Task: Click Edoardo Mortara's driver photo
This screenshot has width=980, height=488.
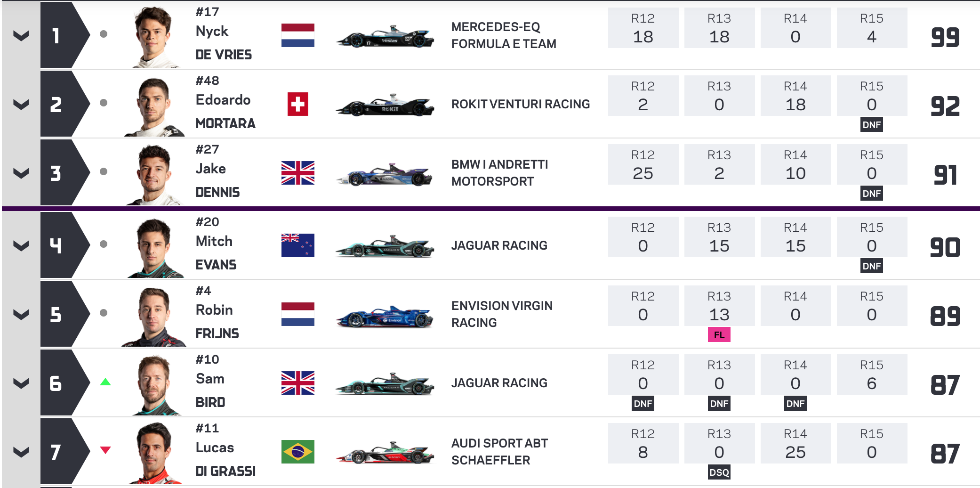Action: tap(154, 107)
